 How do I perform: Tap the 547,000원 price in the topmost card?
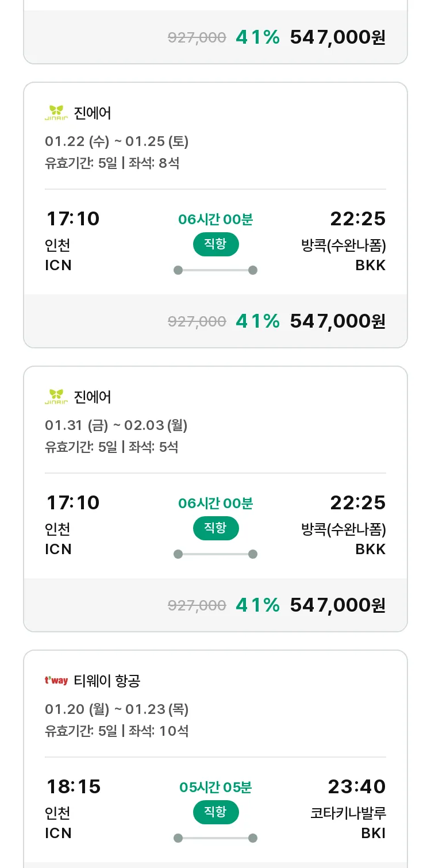[x=337, y=37]
